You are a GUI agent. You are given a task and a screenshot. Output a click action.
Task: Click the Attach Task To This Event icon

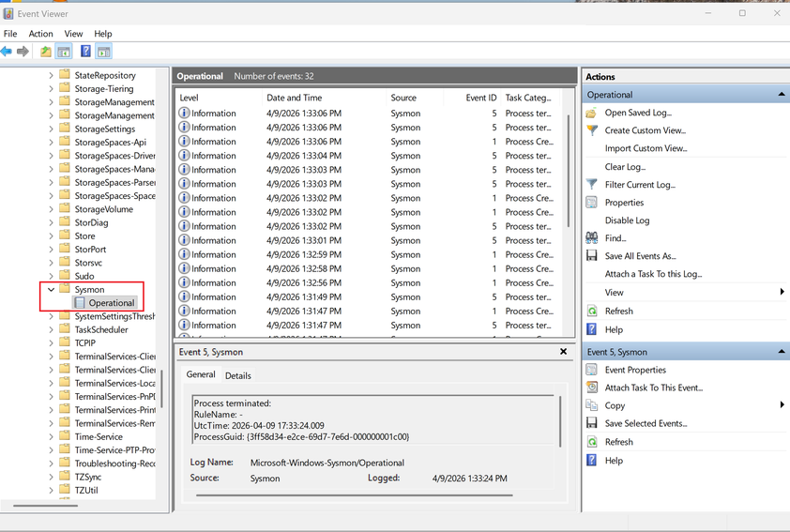(592, 388)
